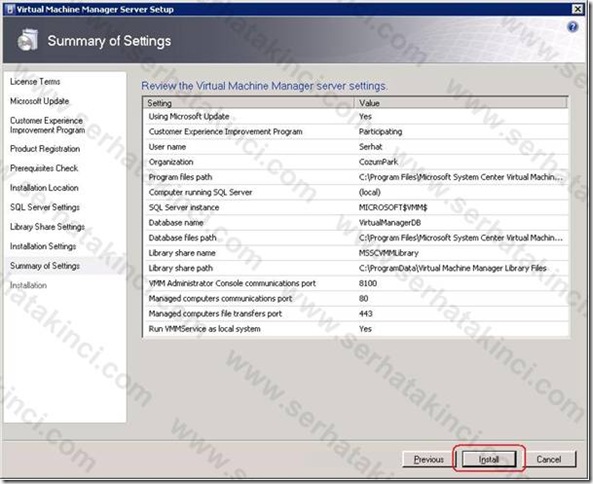The image size is (593, 484).
Task: Click the 443 port value
Action: coord(366,313)
